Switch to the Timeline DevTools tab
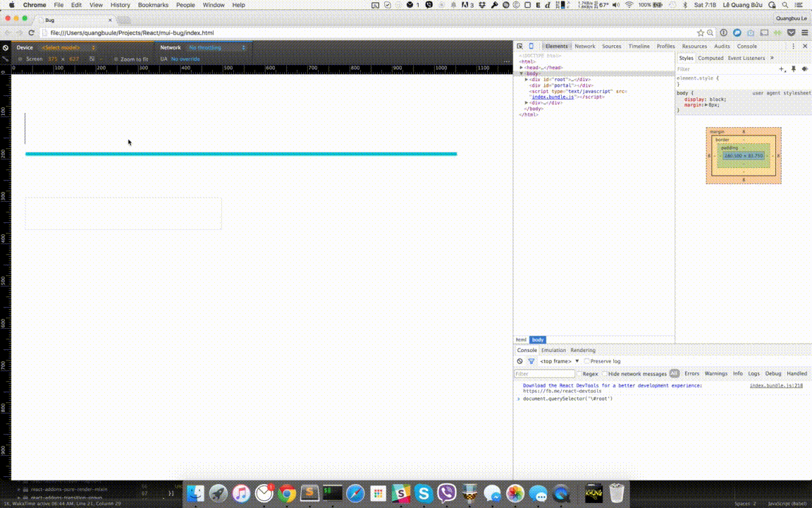 [x=639, y=46]
